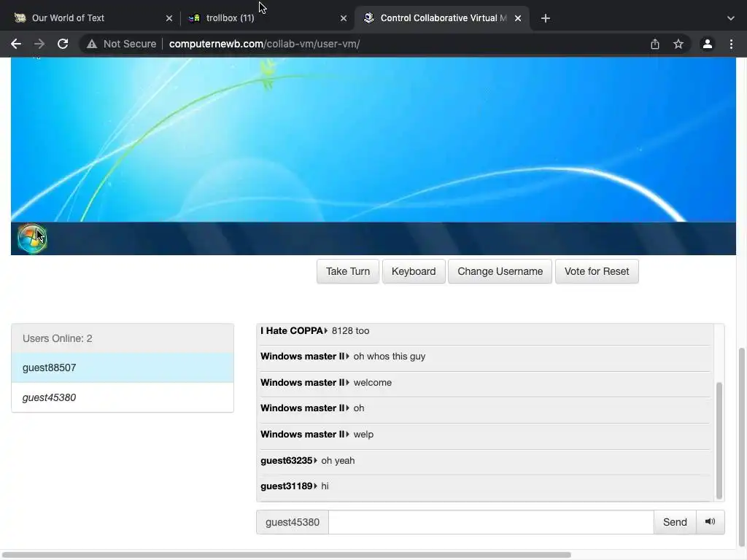Open the browser profile icon
Image resolution: width=747 pixels, height=560 pixels.
click(x=708, y=44)
